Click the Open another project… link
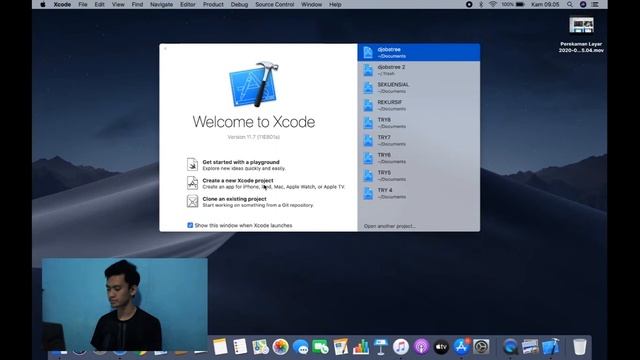Screen dimensions: 640x360 coord(390,226)
